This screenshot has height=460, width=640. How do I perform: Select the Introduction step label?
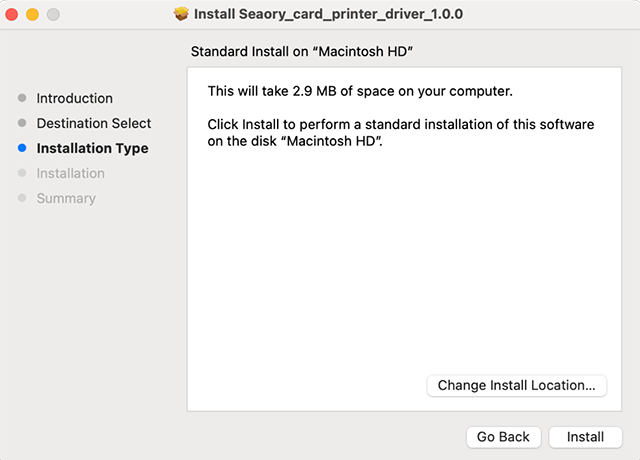tap(75, 98)
